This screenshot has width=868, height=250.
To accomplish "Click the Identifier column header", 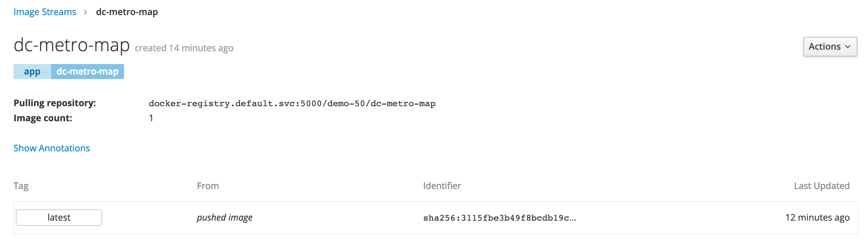I will click(442, 186).
